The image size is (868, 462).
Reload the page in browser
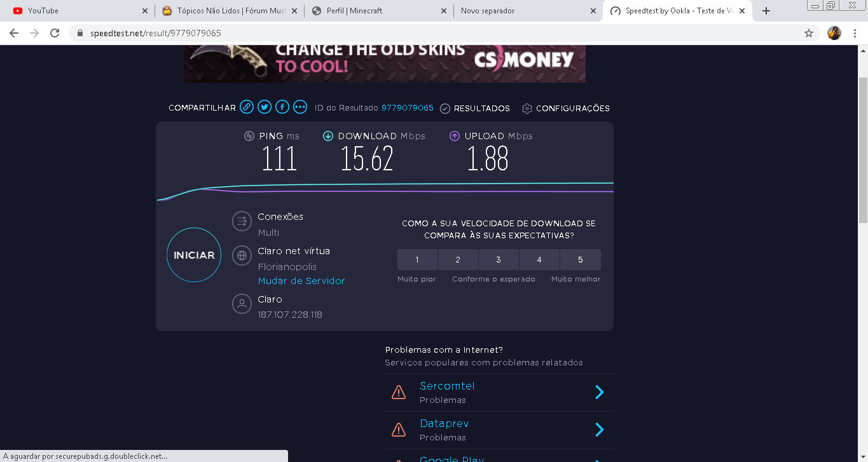55,33
